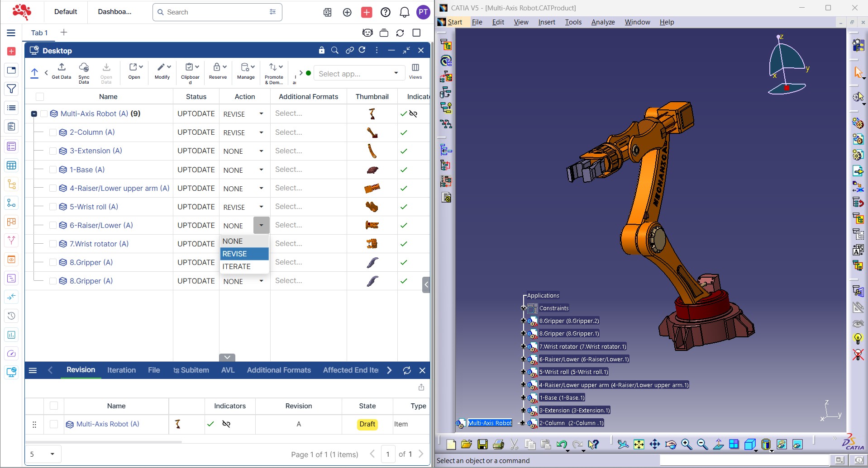Click the notifications bell icon
The width and height of the screenshot is (868, 468).
pos(404,12)
